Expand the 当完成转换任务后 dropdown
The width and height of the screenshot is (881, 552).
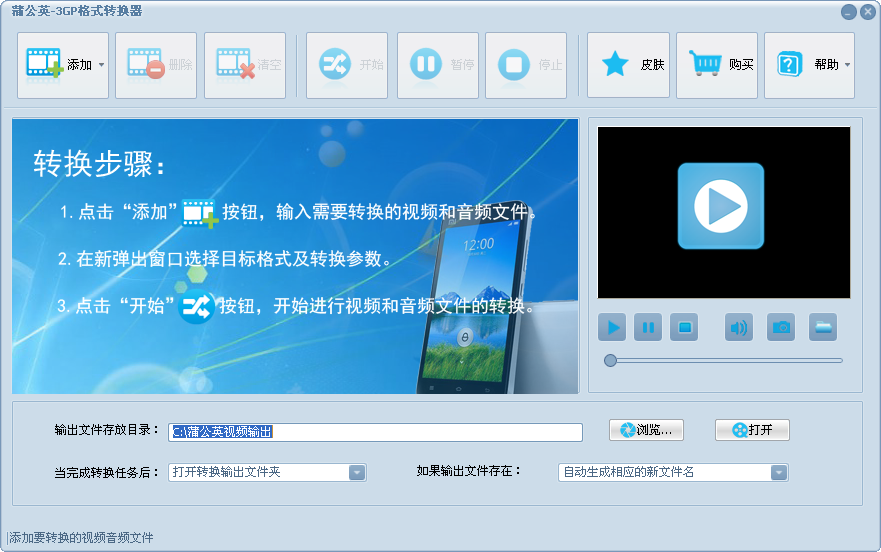(357, 473)
